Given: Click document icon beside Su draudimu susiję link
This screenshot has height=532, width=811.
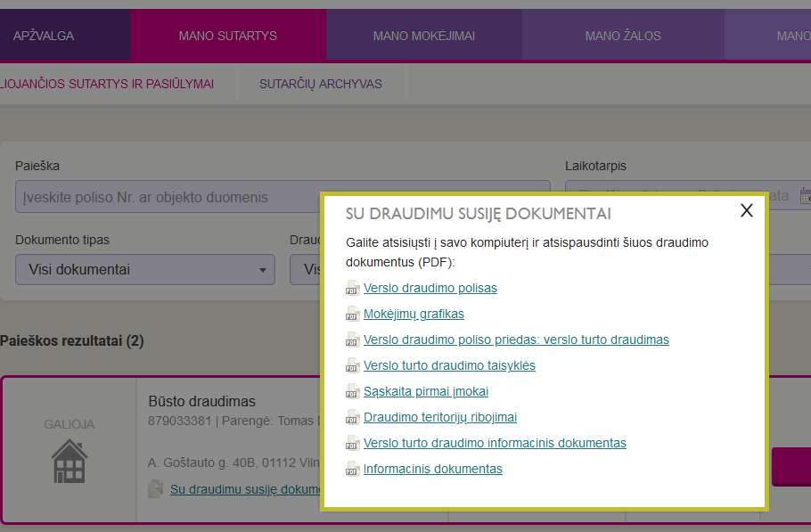Looking at the screenshot, I should [x=155, y=488].
